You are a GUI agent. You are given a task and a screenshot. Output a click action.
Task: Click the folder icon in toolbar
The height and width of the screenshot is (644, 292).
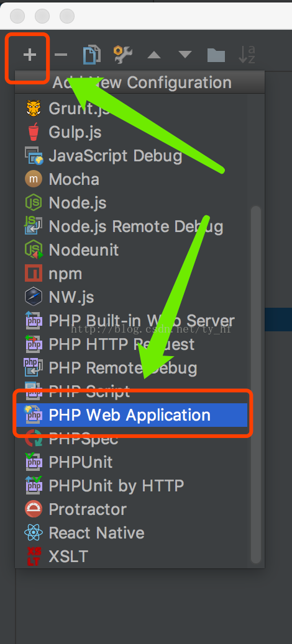pos(216,55)
